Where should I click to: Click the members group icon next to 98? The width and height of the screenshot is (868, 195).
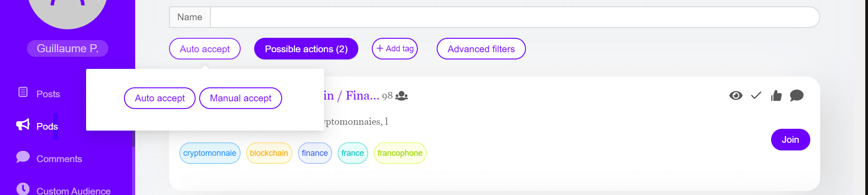402,96
